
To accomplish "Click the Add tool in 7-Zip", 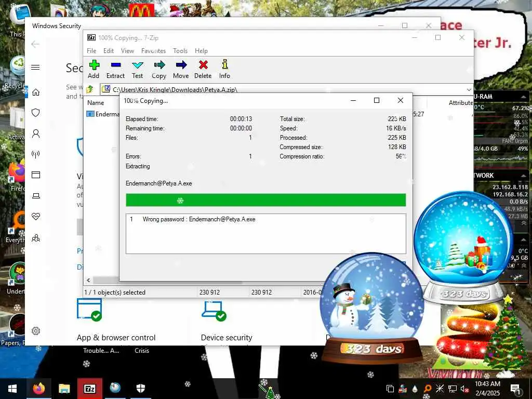I will tap(94, 70).
